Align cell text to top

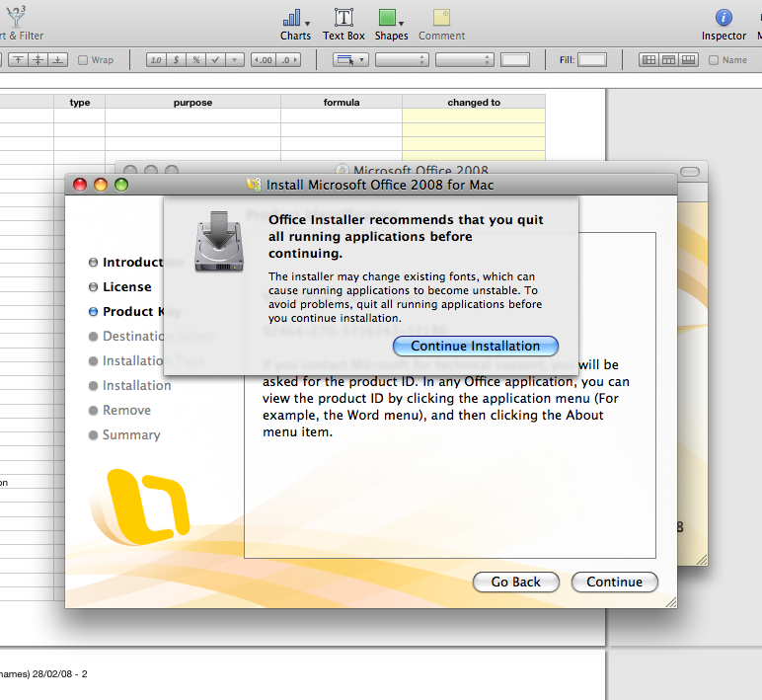[x=18, y=60]
